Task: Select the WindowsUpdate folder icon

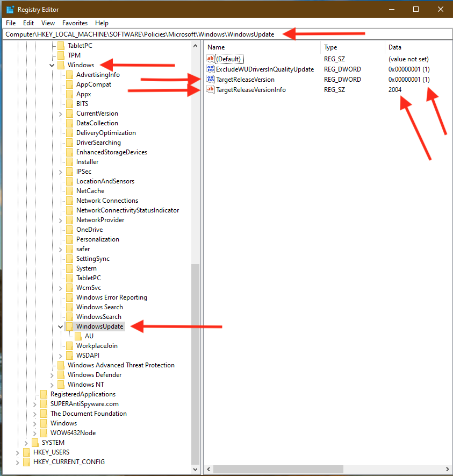Action: (69, 326)
